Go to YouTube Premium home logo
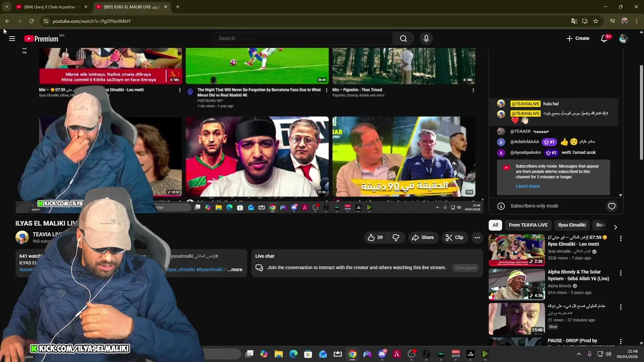 click(x=41, y=39)
